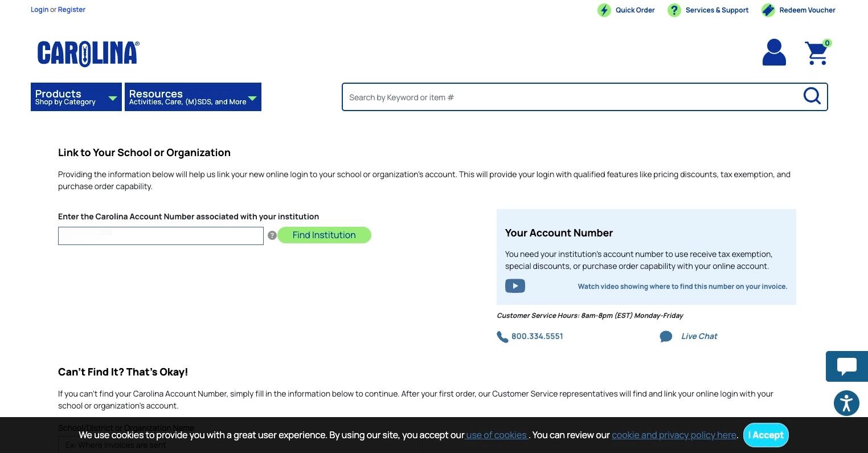Expand the Products Shop by Category menu
This screenshot has height=453, width=868.
coord(76,97)
